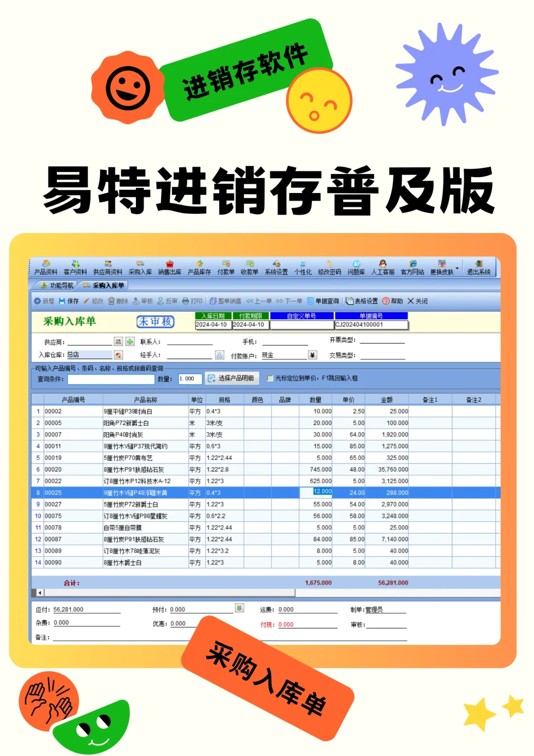Open 产品资料 from the top toolbar
The height and width of the screenshot is (756, 534).
coord(46,267)
